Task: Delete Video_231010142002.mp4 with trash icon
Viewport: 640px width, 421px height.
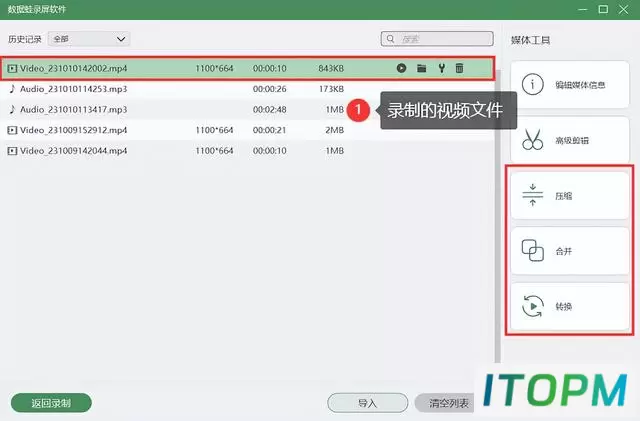Action: [460, 68]
